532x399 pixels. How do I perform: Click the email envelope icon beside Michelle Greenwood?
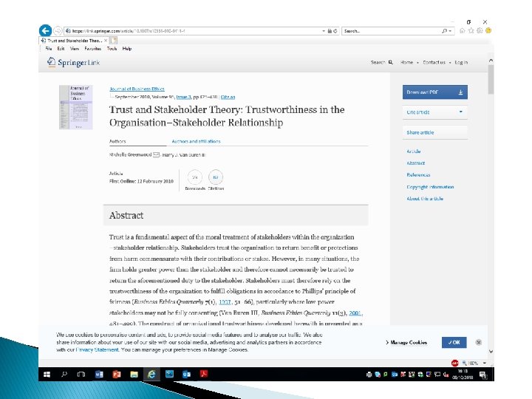pos(156,154)
